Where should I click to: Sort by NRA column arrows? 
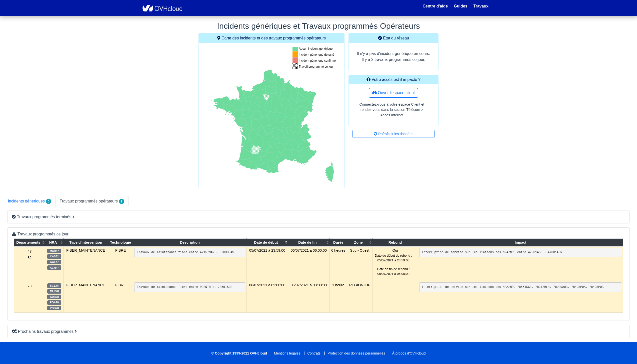coord(61,242)
